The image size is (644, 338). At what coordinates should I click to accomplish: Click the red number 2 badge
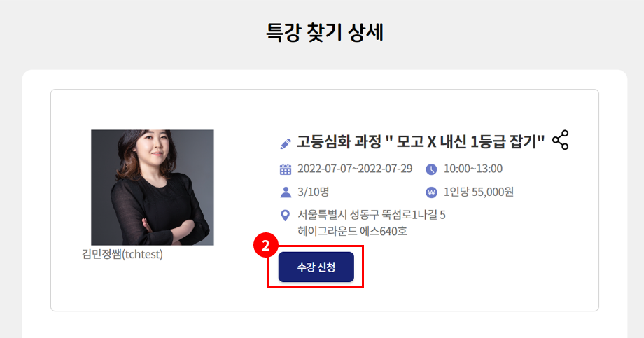click(x=266, y=246)
